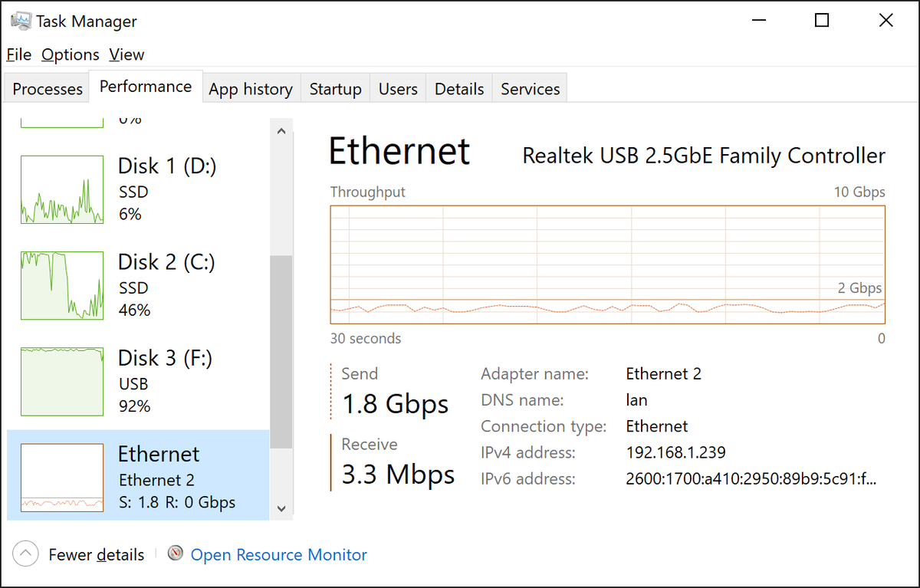Select the Disk 3 (F:) USB graph thumbnail

(x=62, y=381)
